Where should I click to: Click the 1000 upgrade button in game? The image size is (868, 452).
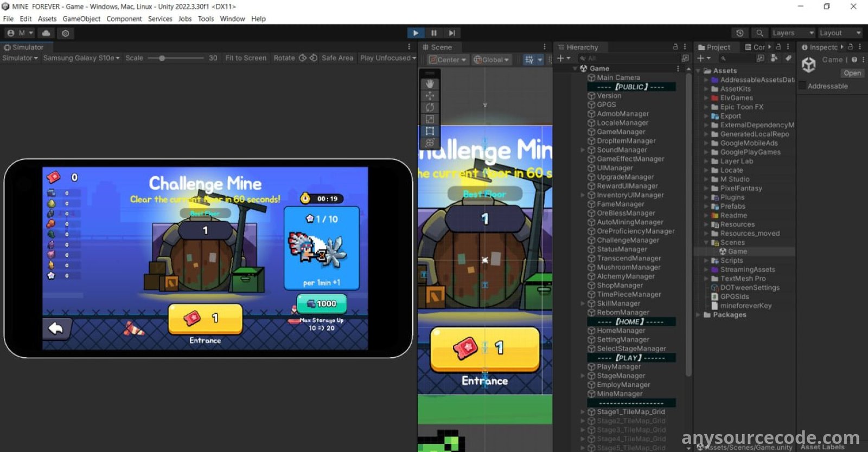coord(322,304)
